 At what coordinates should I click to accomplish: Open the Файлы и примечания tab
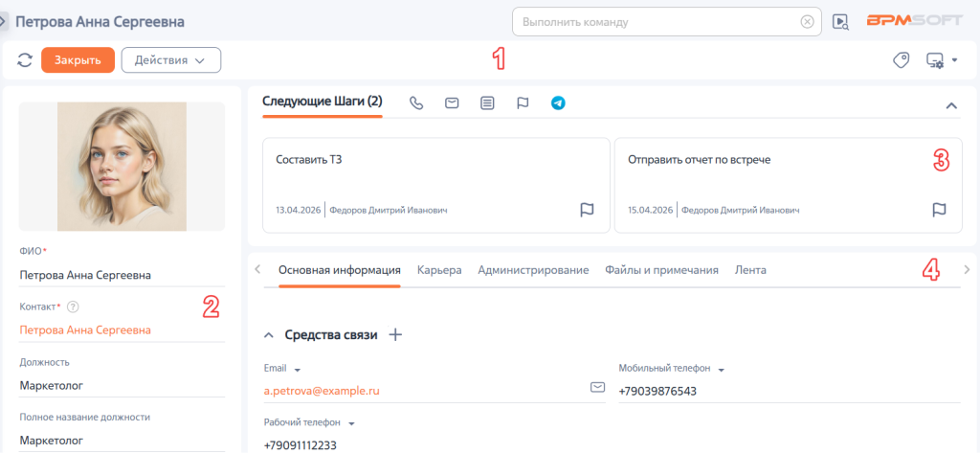pos(661,270)
